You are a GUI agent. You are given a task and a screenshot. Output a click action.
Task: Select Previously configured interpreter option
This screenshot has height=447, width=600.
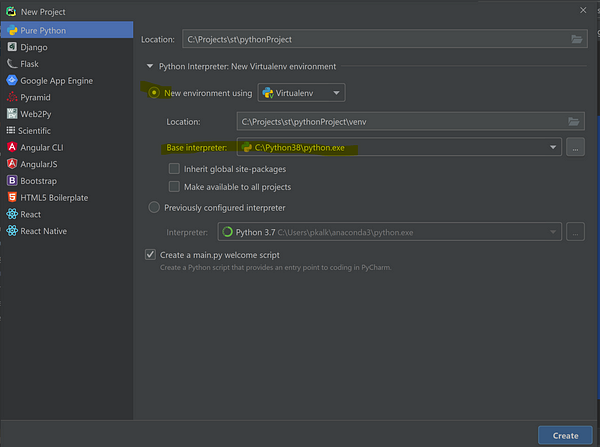(154, 207)
